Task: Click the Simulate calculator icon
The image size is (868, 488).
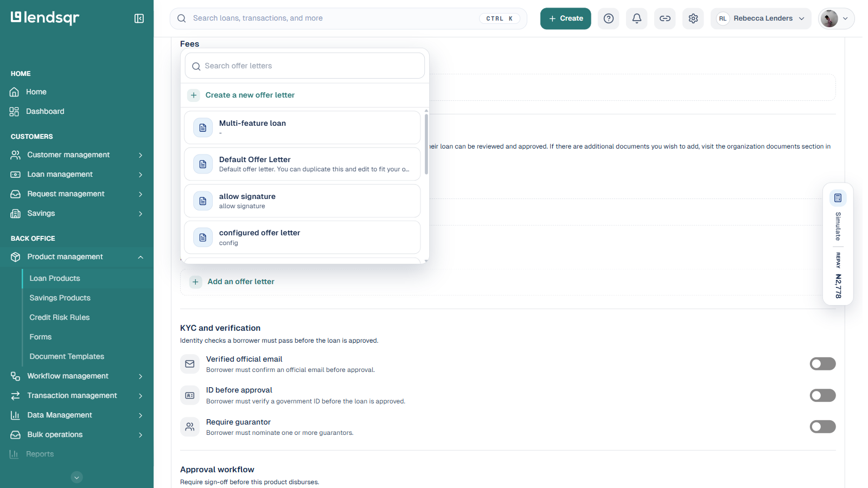Action: [838, 198]
